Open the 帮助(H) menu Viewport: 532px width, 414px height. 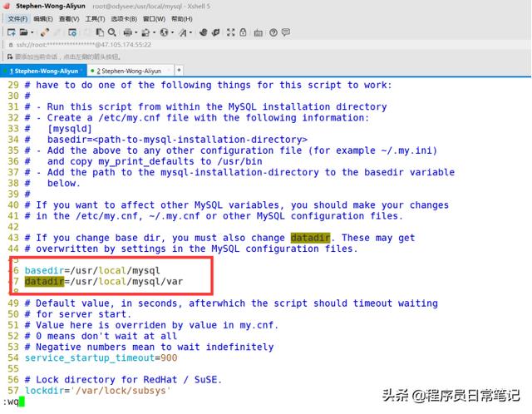coord(182,19)
